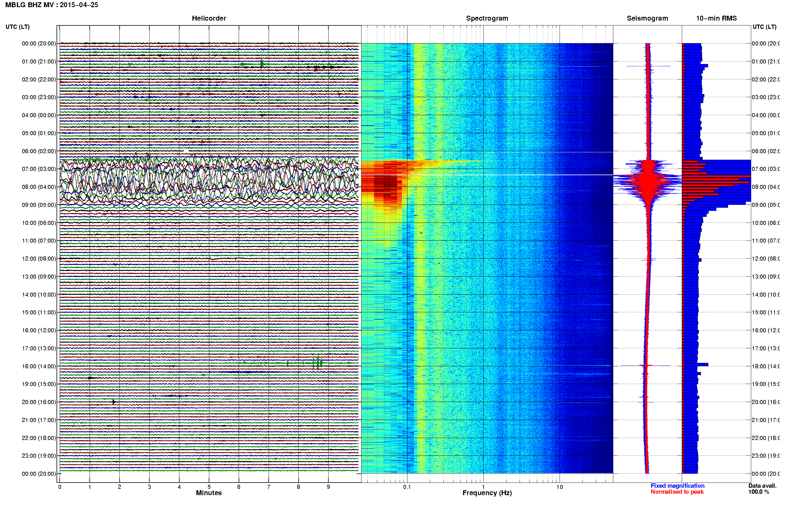Click the minute 5 tick label on Helicorder axis
812x508 pixels.
coord(209,487)
